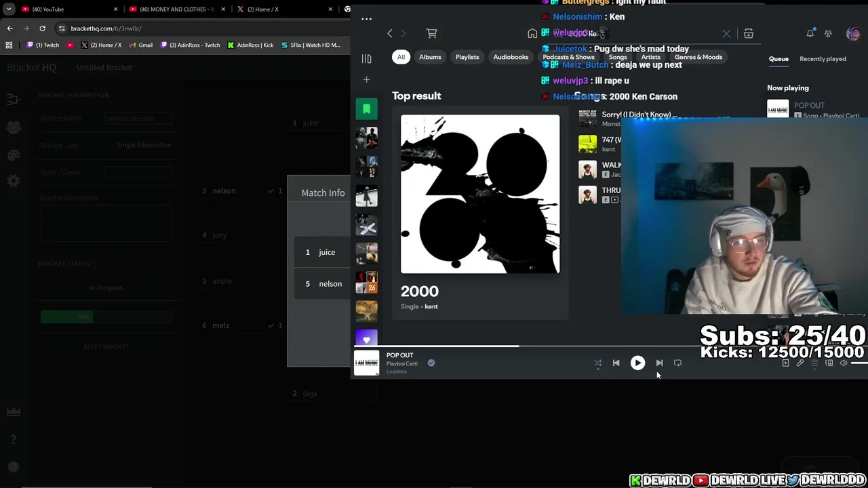Screen dimensions: 868x488
Task: Filter search results by Genres & Moods
Action: pyautogui.click(x=698, y=57)
